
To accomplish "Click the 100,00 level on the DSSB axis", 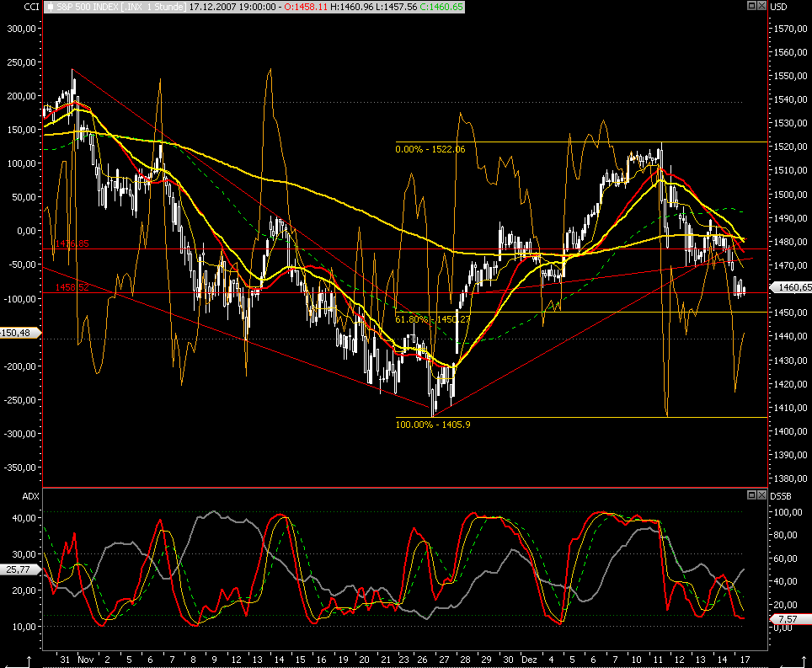I will pos(788,512).
